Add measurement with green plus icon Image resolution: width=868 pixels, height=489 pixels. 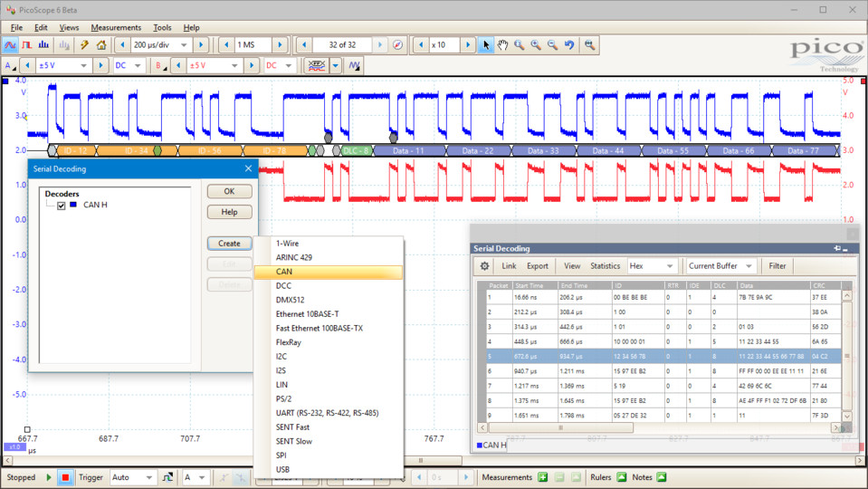point(543,477)
